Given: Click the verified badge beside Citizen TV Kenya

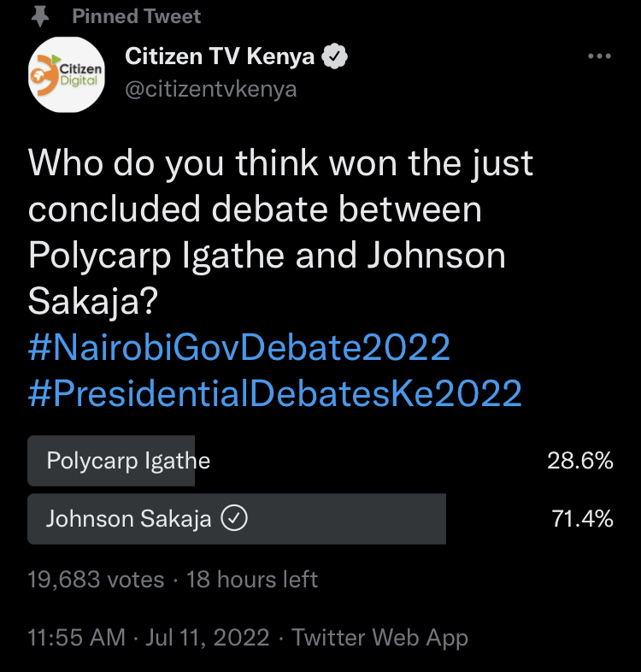Looking at the screenshot, I should point(335,58).
